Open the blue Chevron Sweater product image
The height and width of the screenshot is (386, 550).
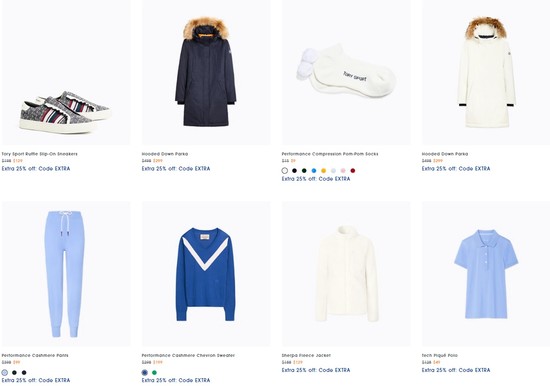click(206, 274)
